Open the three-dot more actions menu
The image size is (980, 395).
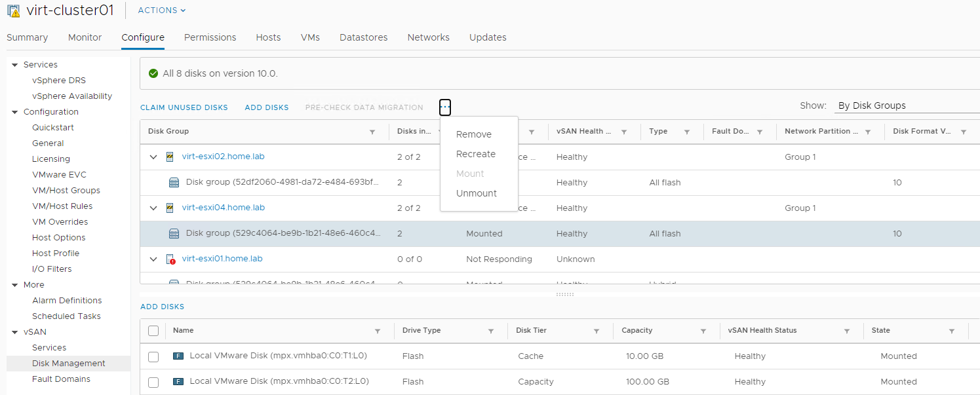(445, 107)
